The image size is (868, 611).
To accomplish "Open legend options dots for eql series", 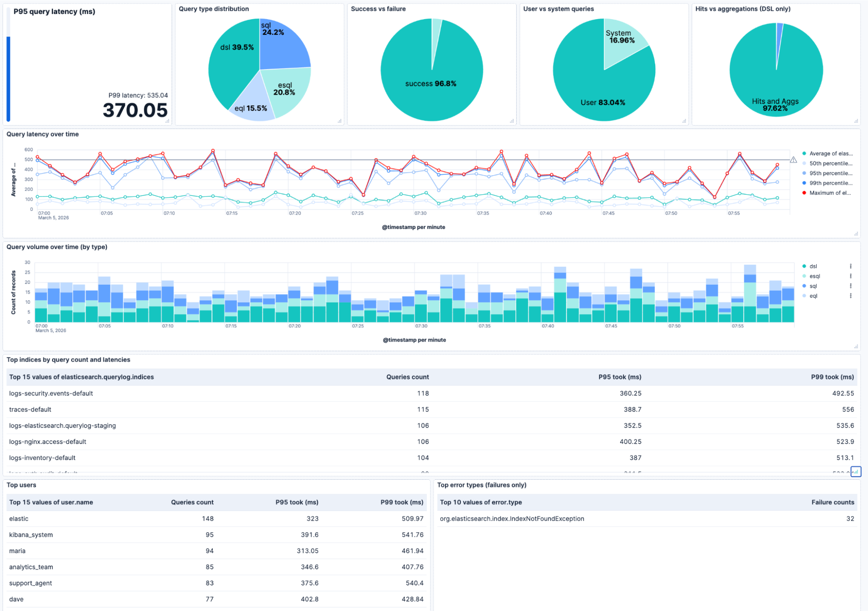I will tap(850, 296).
